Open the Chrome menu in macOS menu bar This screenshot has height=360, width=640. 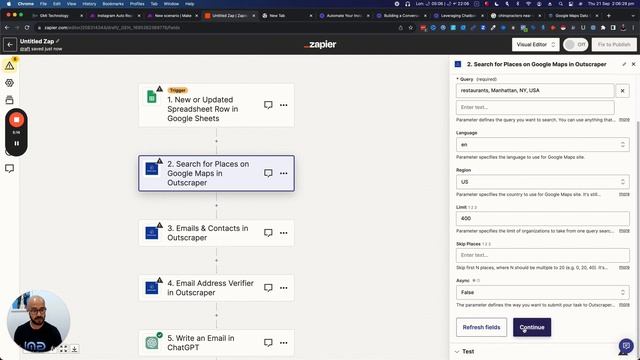(26, 4)
